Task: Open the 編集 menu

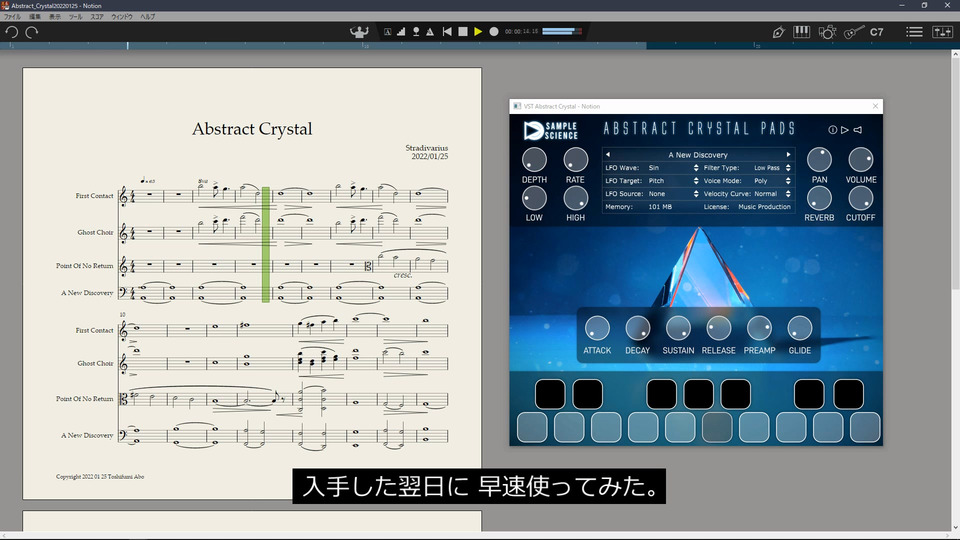Action: (x=35, y=17)
